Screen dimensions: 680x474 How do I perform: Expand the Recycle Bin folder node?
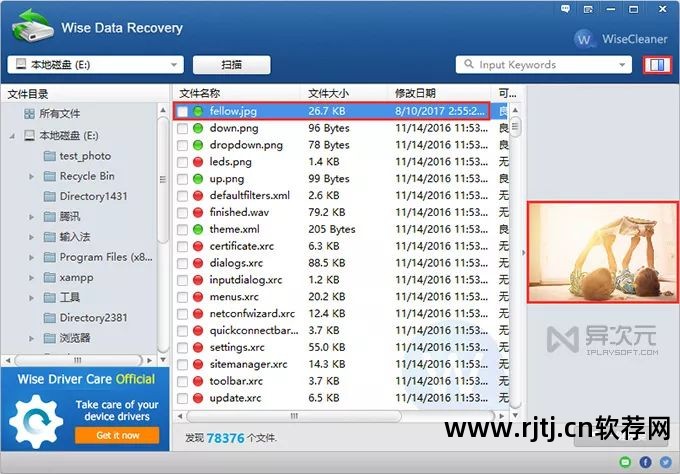(x=33, y=176)
